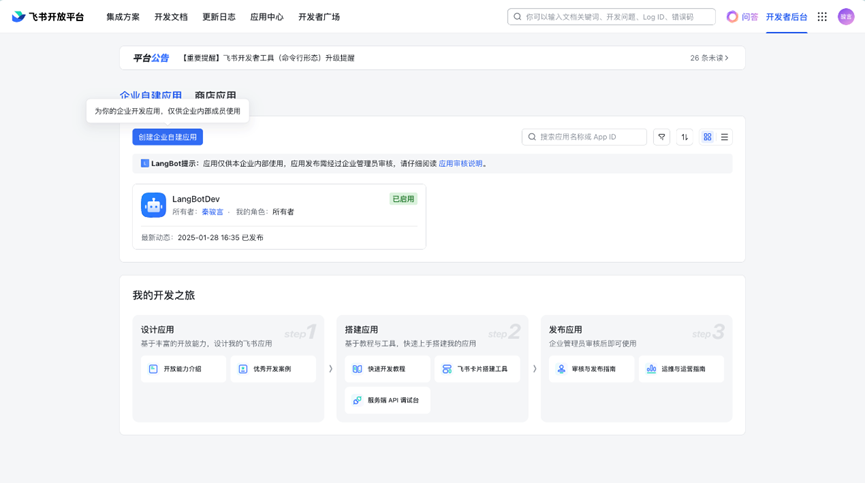
Task: Open the sort order icon
Action: [x=685, y=137]
